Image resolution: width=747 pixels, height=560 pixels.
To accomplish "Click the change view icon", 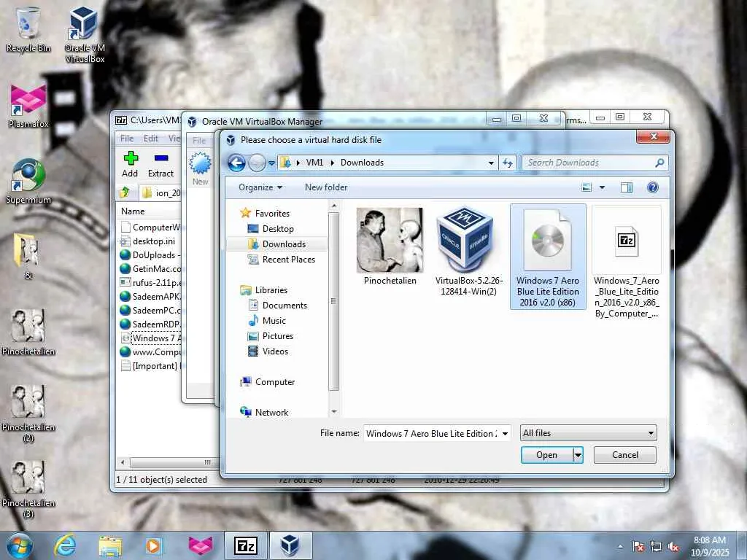I will click(x=587, y=187).
